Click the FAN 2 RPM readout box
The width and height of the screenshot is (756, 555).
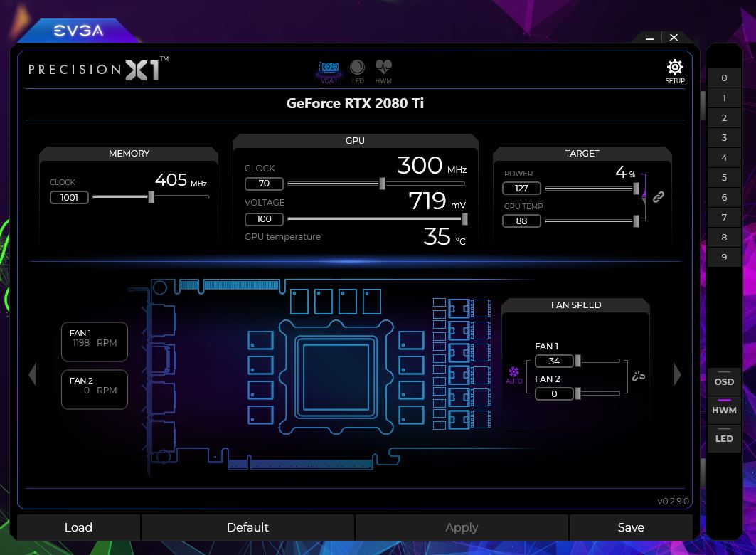coord(95,389)
